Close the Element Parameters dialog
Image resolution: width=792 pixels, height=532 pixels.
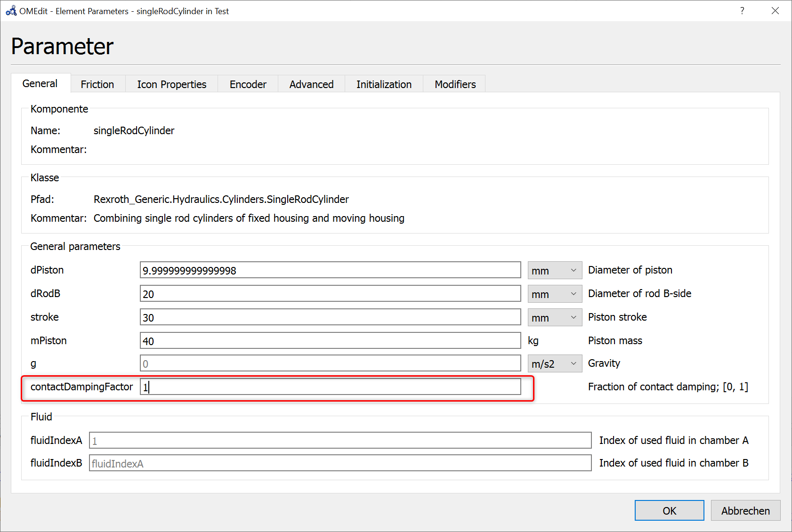[x=775, y=10]
